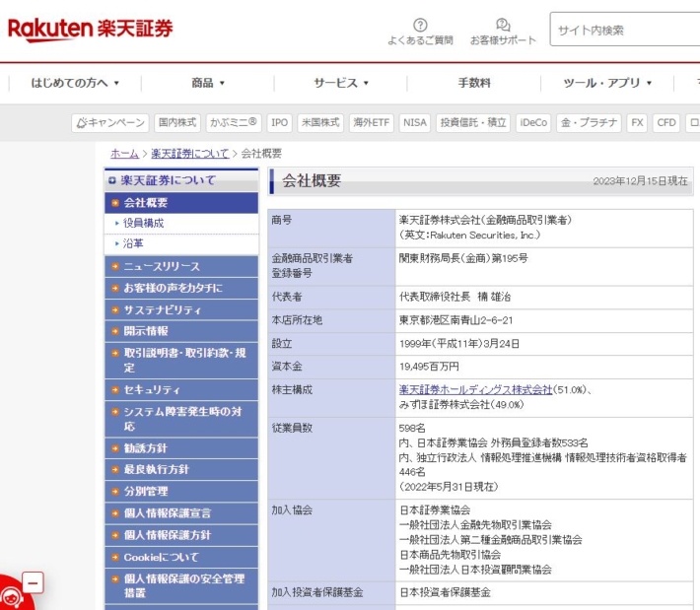This screenshot has height=610, width=700.
Task: Open 個人情報保護の安全管理措置 in the sidebar
Action: 181,586
